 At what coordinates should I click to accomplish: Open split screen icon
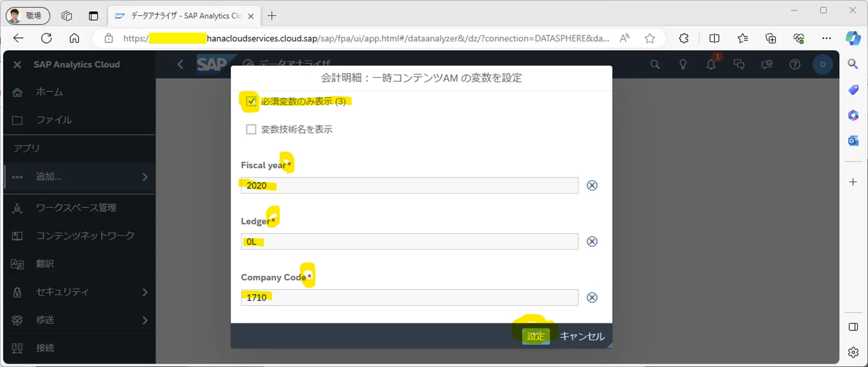point(714,38)
